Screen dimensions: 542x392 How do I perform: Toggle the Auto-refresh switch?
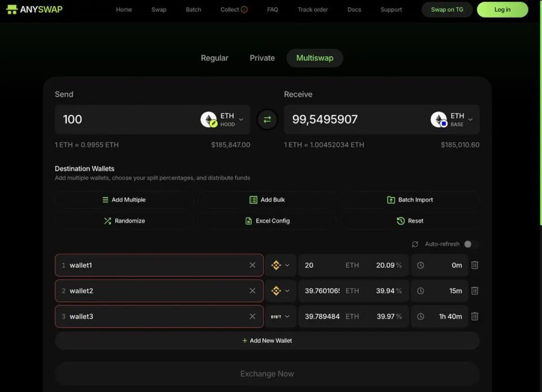click(471, 244)
